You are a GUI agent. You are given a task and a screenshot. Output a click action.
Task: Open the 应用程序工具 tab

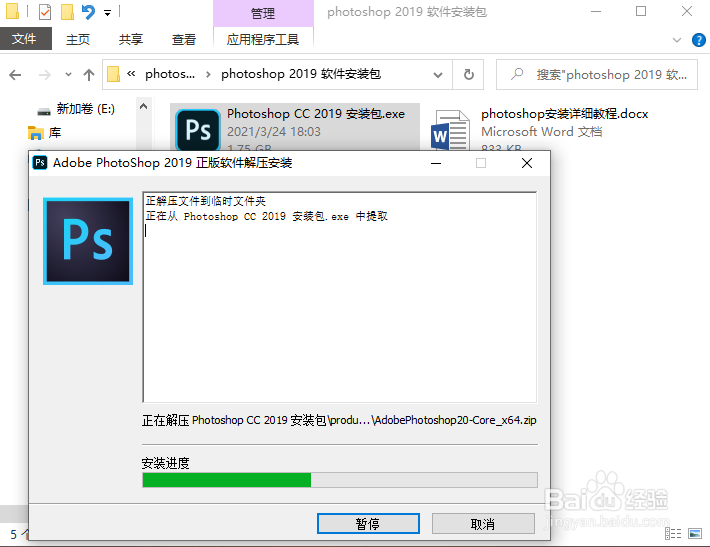point(263,39)
